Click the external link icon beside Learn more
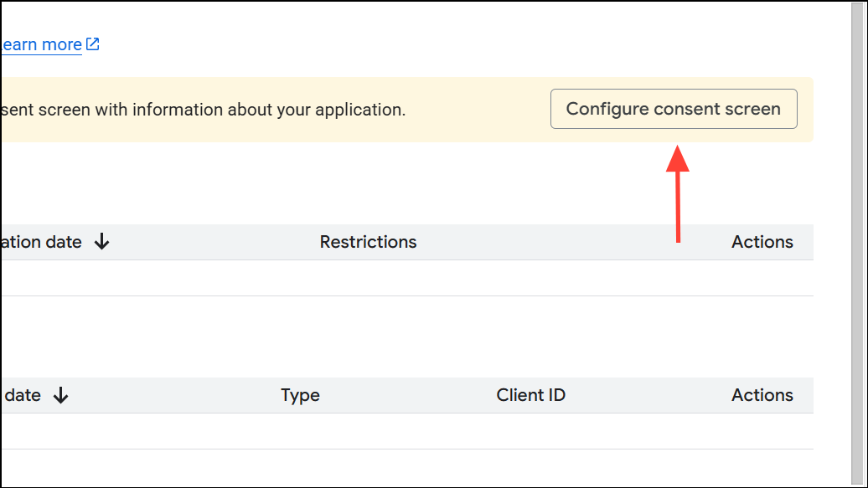The width and height of the screenshot is (868, 488). click(92, 44)
